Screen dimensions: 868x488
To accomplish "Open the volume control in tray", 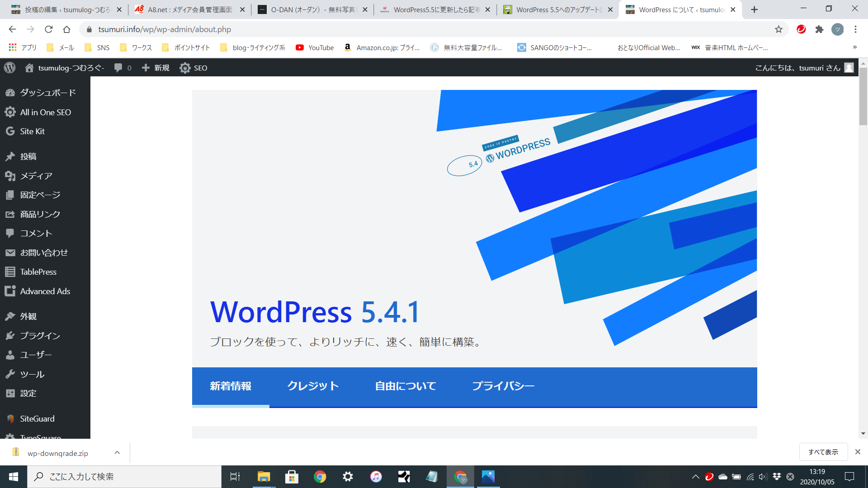I will [763, 477].
